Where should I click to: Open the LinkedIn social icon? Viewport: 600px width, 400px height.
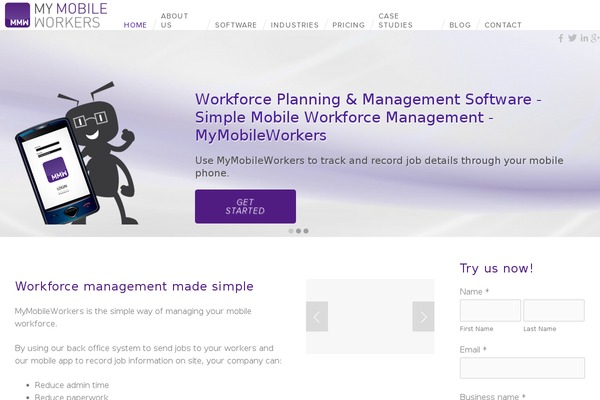tap(584, 38)
